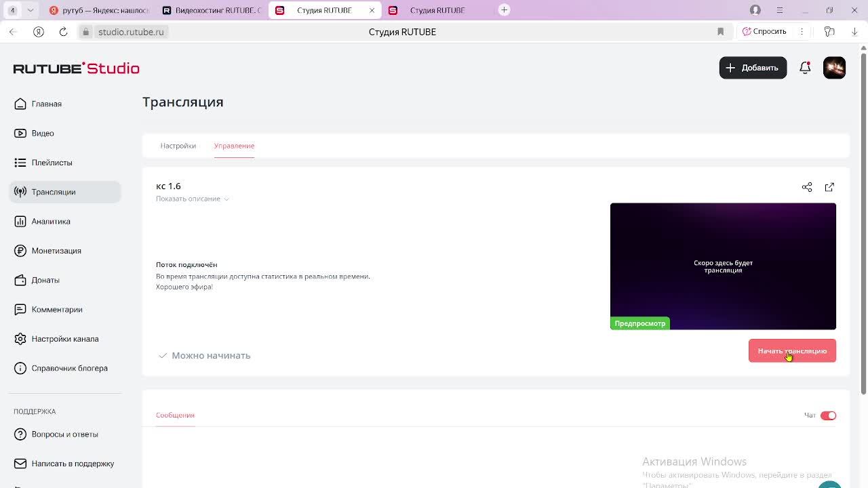The height and width of the screenshot is (488, 868).
Task: Click the Начать трансляцию button
Action: point(792,351)
